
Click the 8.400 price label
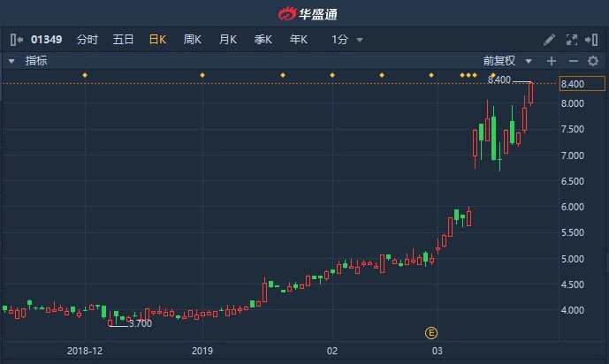573,84
